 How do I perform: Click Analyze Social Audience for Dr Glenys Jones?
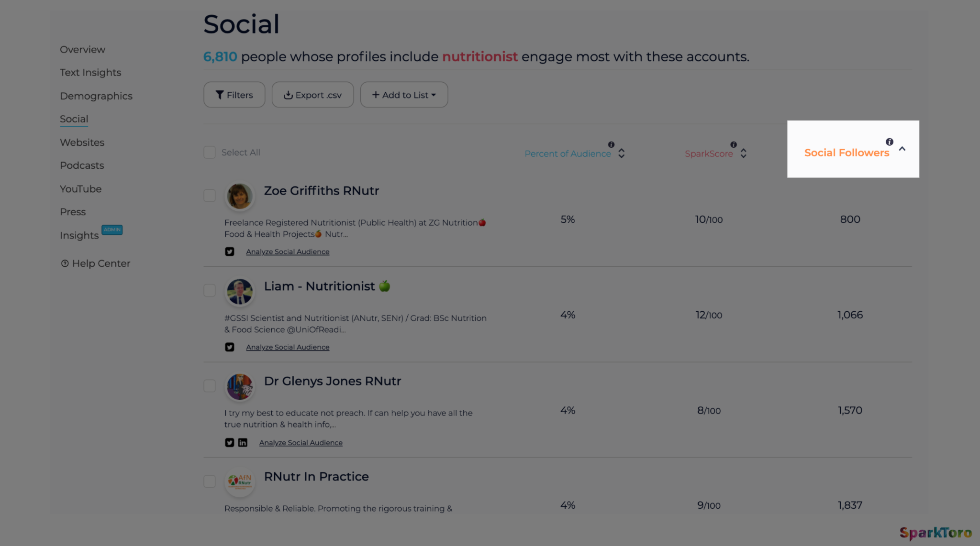[301, 443]
